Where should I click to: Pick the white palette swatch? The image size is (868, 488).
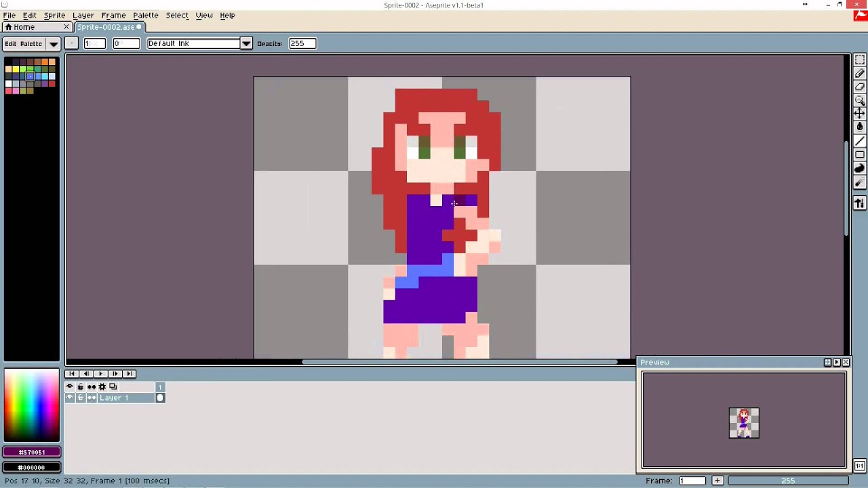pyautogui.click(x=8, y=83)
